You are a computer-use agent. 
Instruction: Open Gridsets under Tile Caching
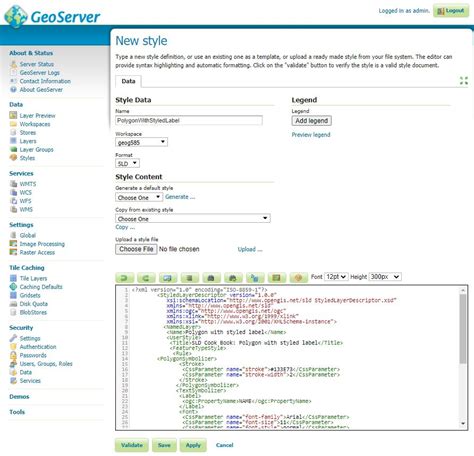point(30,295)
